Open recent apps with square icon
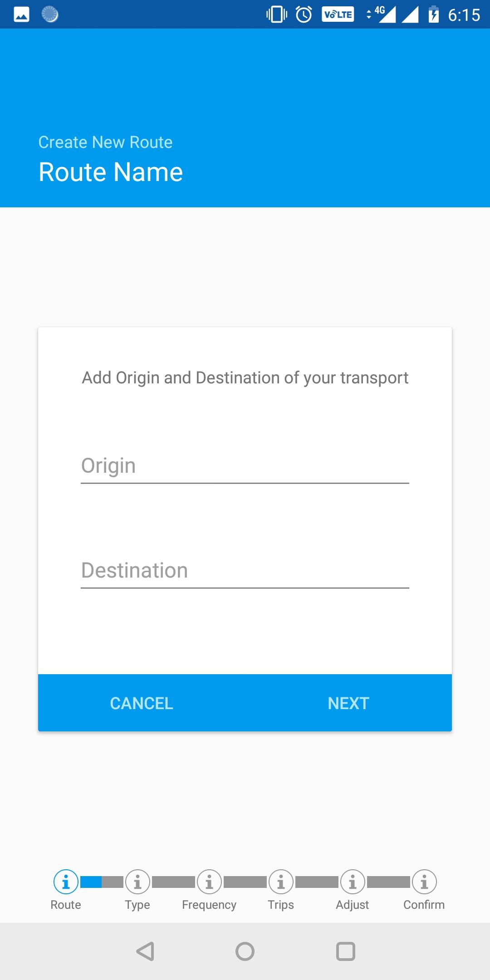 pyautogui.click(x=345, y=951)
